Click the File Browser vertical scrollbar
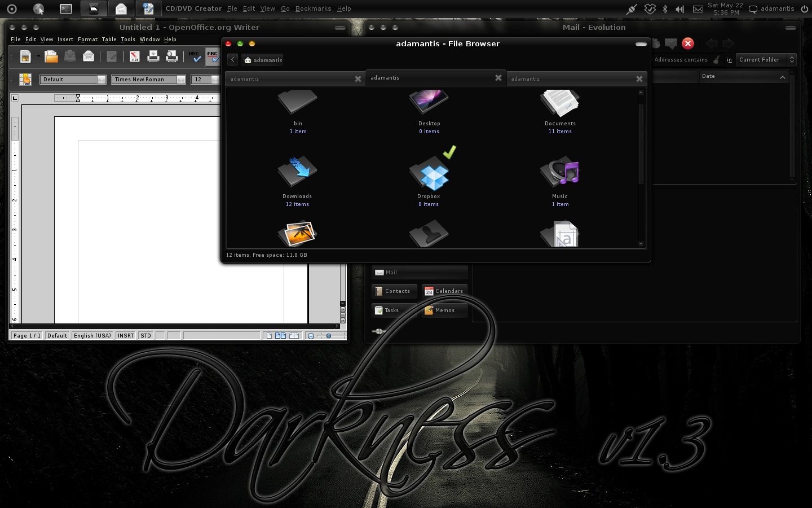 coord(641,144)
